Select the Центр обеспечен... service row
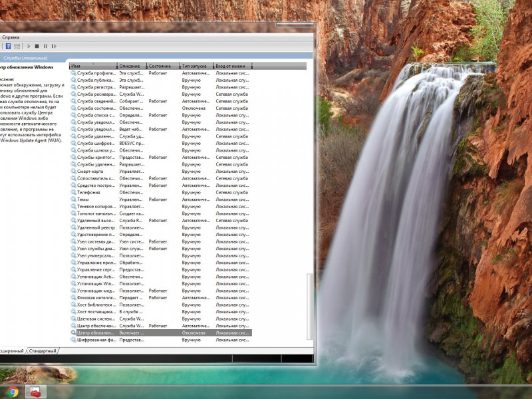 click(x=161, y=326)
